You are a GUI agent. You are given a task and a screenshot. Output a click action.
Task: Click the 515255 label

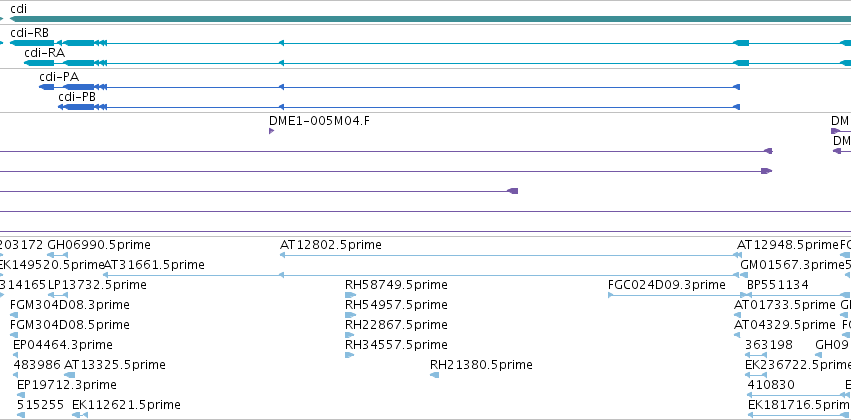coord(41,405)
